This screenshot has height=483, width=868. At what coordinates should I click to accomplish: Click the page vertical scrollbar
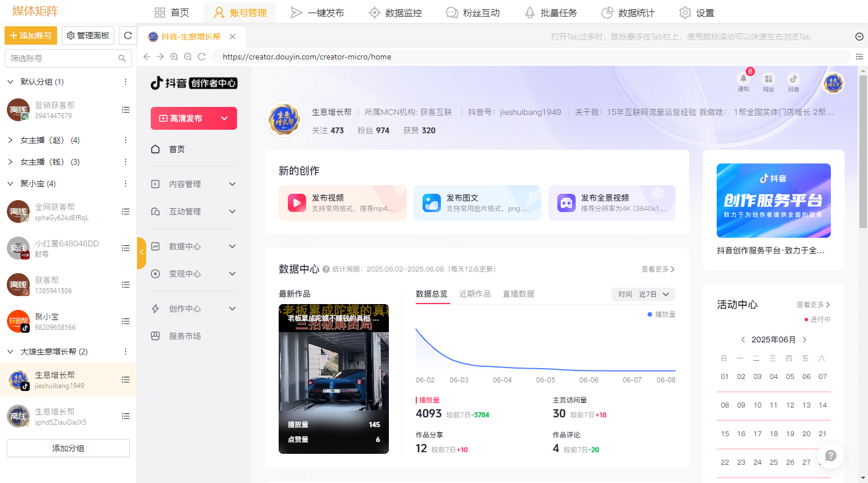pyautogui.click(x=863, y=151)
